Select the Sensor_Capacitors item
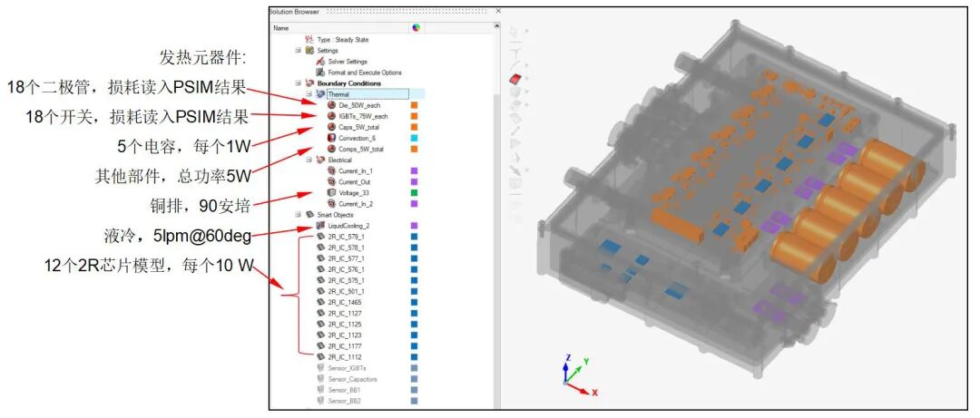The width and height of the screenshot is (980, 418). (352, 379)
